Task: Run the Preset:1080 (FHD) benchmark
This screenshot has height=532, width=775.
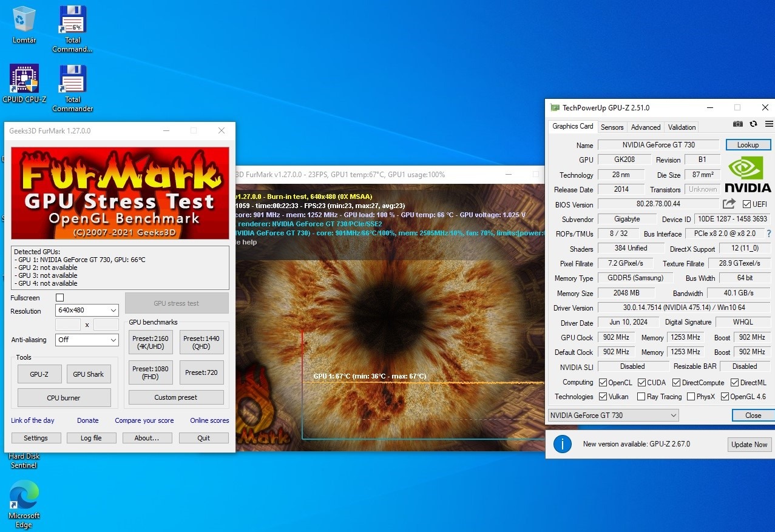Action: 151,372
